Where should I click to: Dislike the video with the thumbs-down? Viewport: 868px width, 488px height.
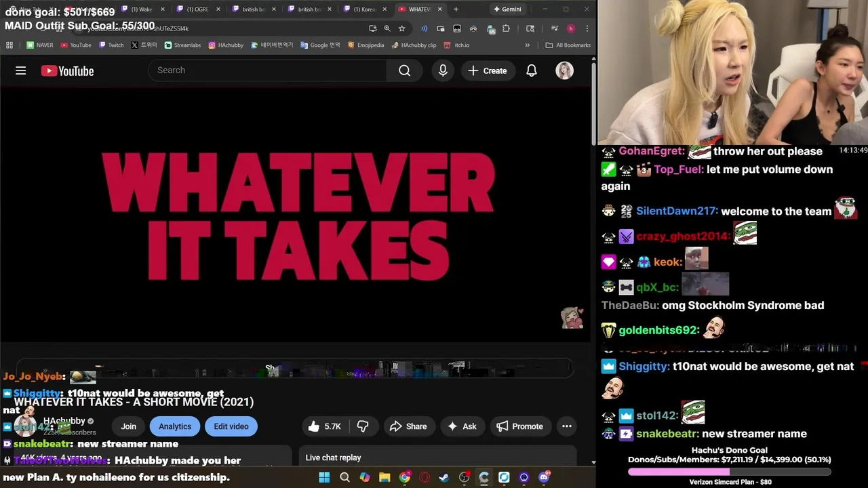point(363,426)
